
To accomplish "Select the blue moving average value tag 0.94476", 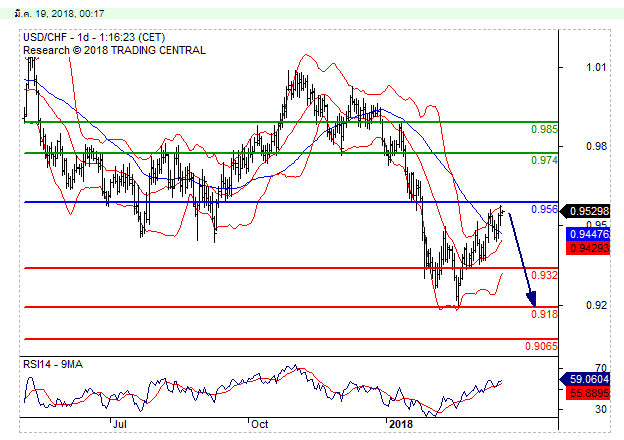I will [588, 234].
